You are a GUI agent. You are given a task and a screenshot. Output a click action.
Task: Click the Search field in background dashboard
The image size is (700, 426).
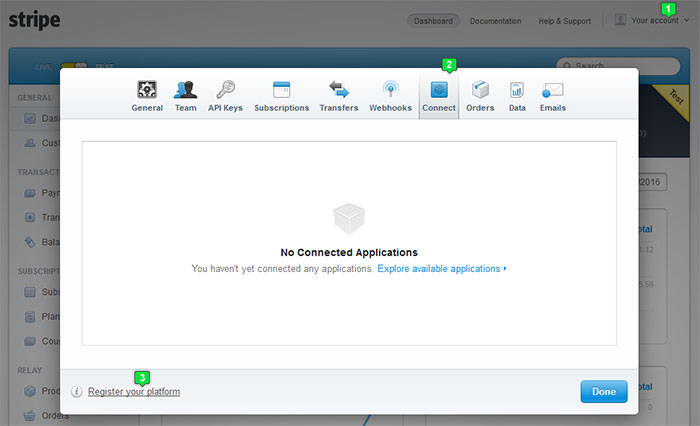[x=618, y=66]
